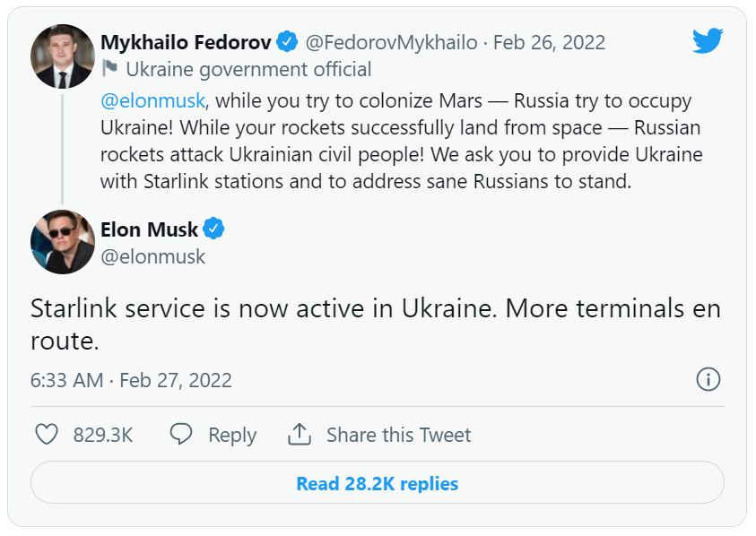756x536 pixels.
Task: Open the tweet info circle icon
Action: point(708,379)
